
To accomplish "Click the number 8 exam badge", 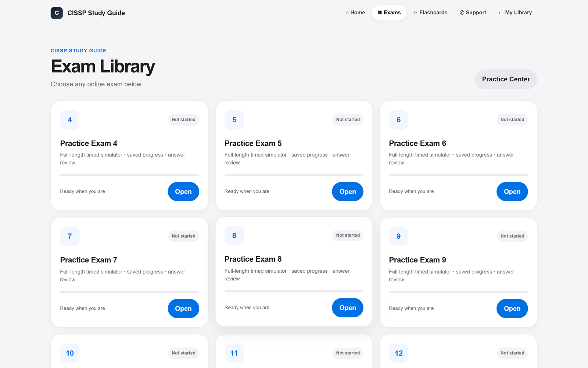I will 234,236.
